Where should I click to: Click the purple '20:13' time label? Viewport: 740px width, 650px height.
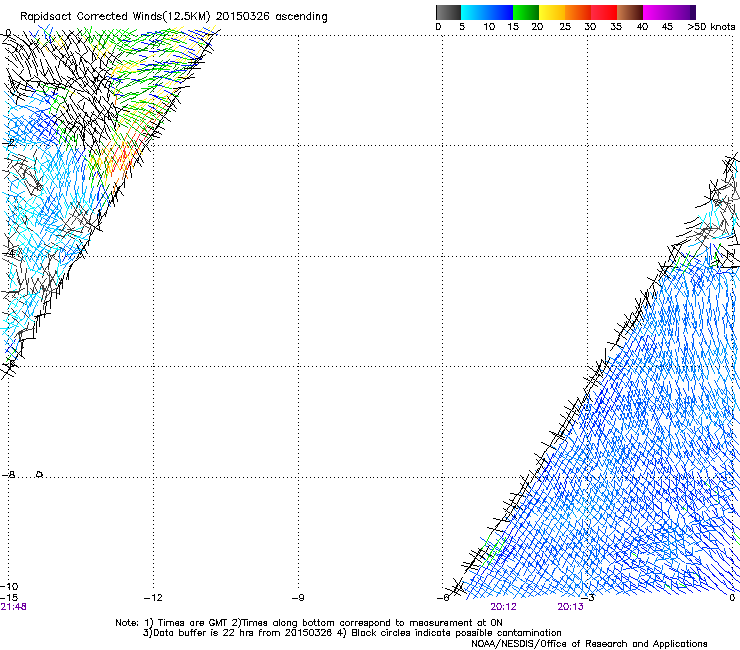(570, 607)
